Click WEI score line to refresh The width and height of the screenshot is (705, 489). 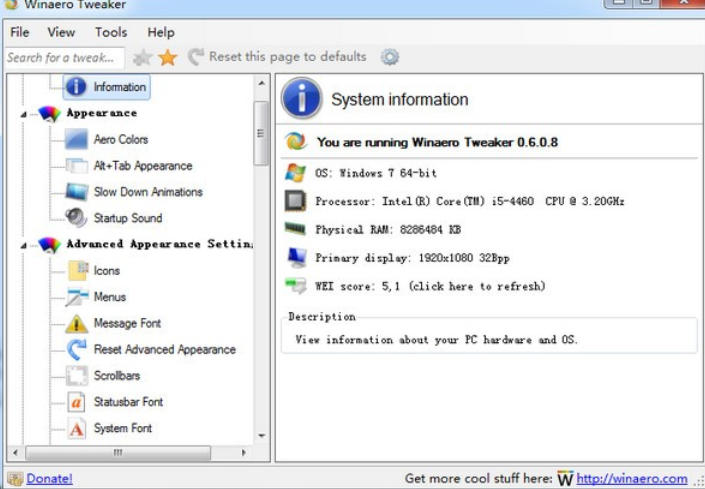430,286
